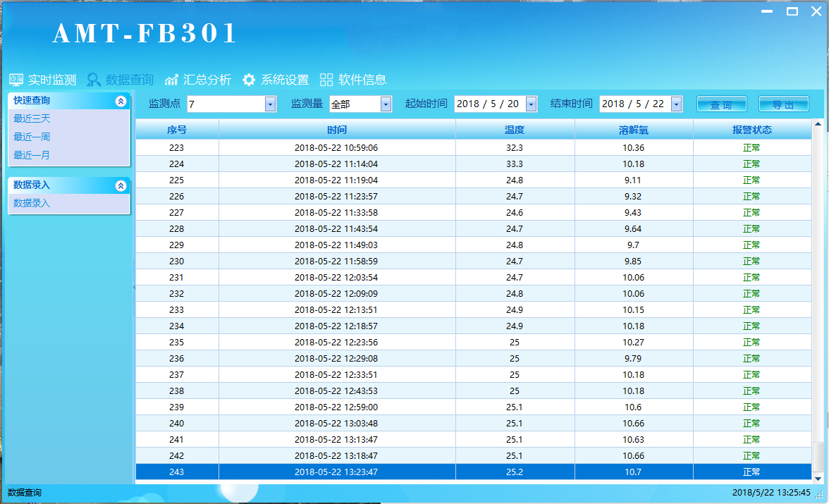Collapse the 数据录入 panel chevron
The width and height of the screenshot is (829, 504).
pyautogui.click(x=121, y=185)
